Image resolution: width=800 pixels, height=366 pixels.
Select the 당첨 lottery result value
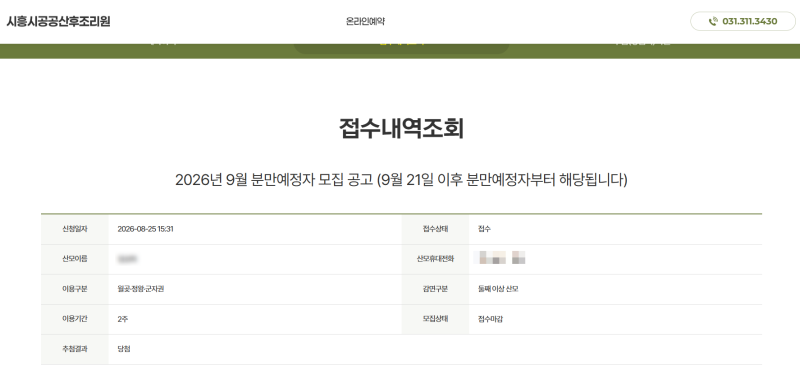(x=124, y=350)
